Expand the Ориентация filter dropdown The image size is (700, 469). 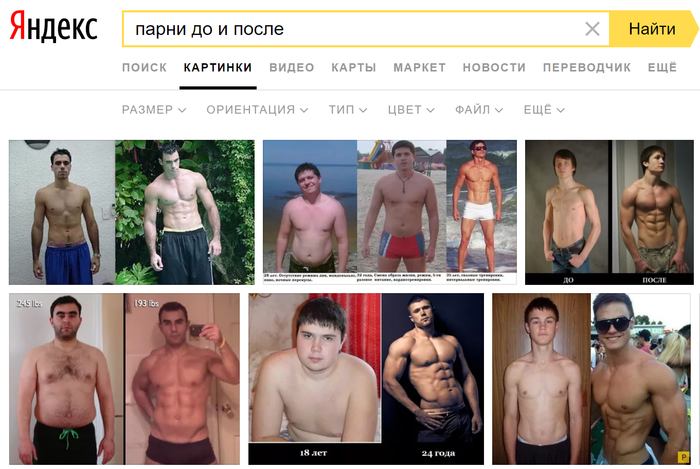(257, 110)
